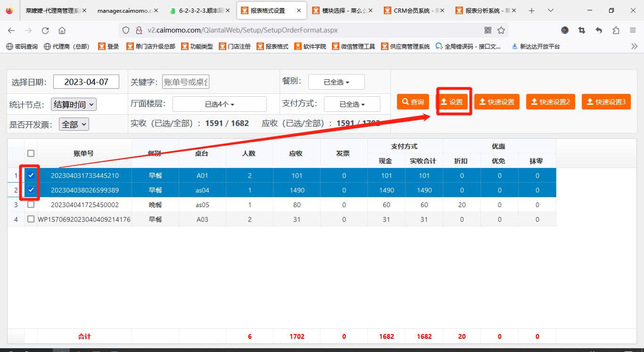Show more bookmarks via the double chevron
Image resolution: width=644 pixels, height=352 pixels.
point(634,46)
